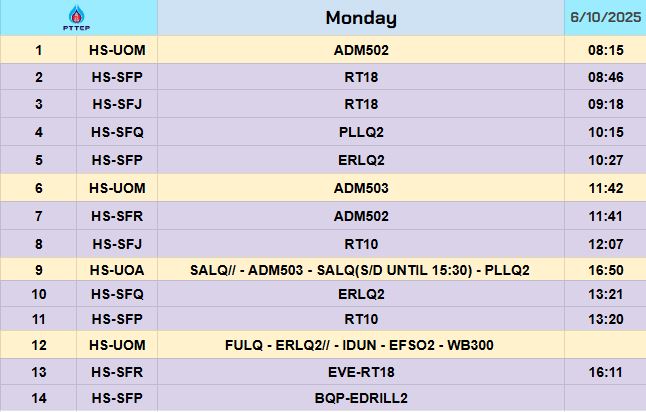Select the 16:50 time cell
Image resolution: width=646 pixels, height=412 pixels.
(x=604, y=270)
